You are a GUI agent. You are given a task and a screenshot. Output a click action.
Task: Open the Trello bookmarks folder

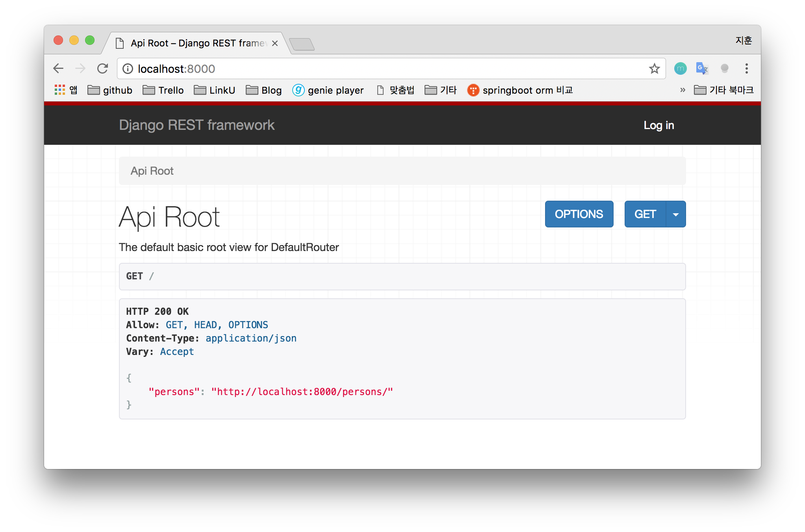[163, 90]
